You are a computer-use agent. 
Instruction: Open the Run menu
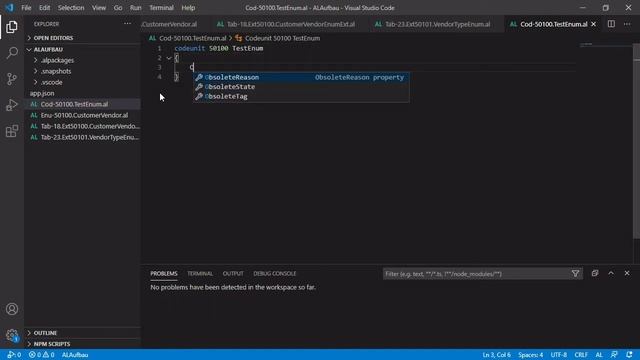click(x=136, y=8)
